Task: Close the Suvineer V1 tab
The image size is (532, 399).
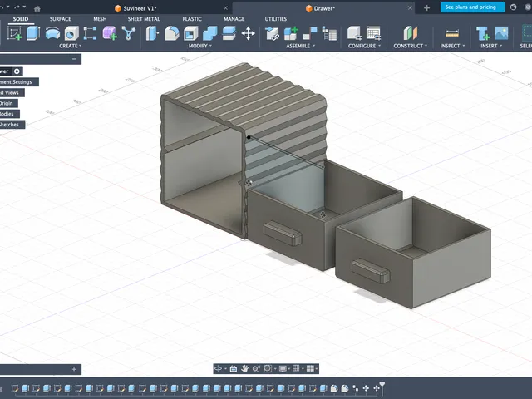Action: coord(225,8)
